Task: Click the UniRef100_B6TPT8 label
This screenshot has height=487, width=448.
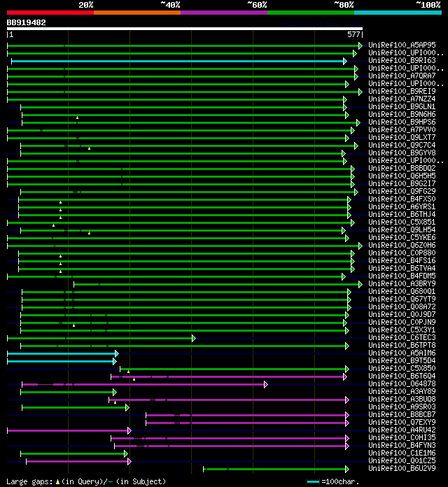Action: pyautogui.click(x=402, y=345)
